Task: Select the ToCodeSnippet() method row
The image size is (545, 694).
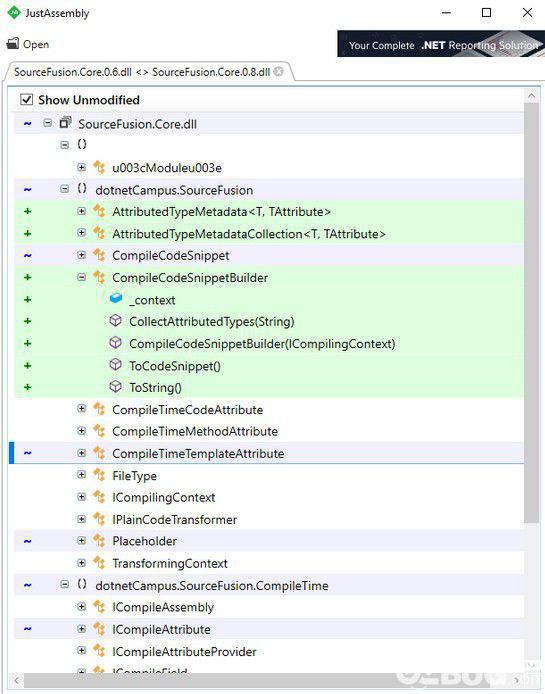Action: pos(269,365)
